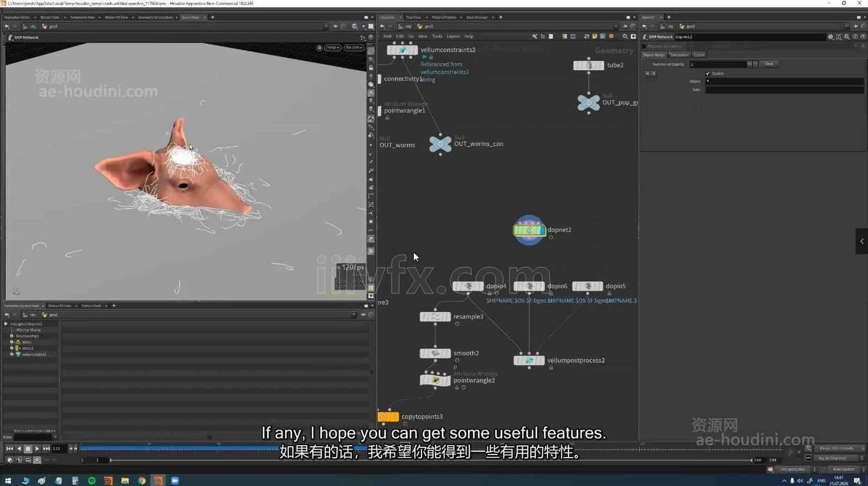Open the Layout menu in network editor

[453, 36]
